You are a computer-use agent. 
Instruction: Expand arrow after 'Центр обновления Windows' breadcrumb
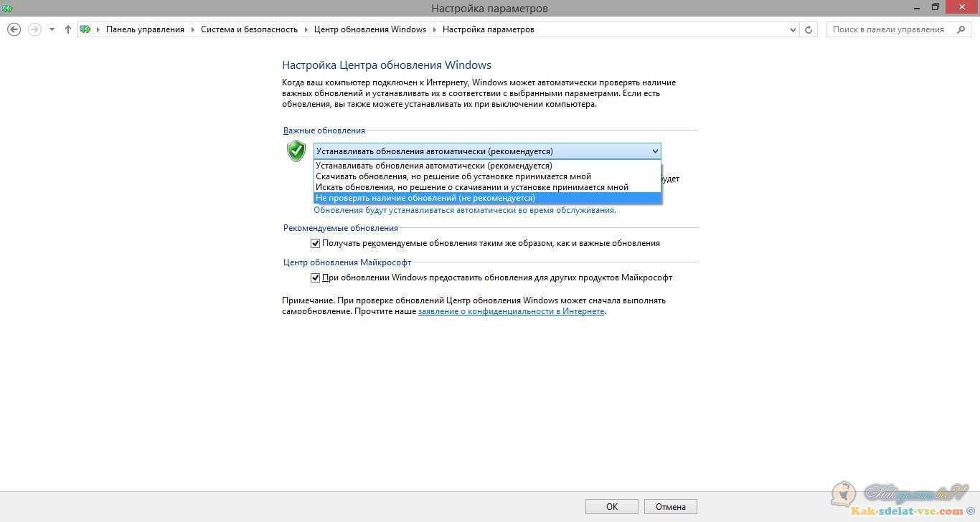434,29
